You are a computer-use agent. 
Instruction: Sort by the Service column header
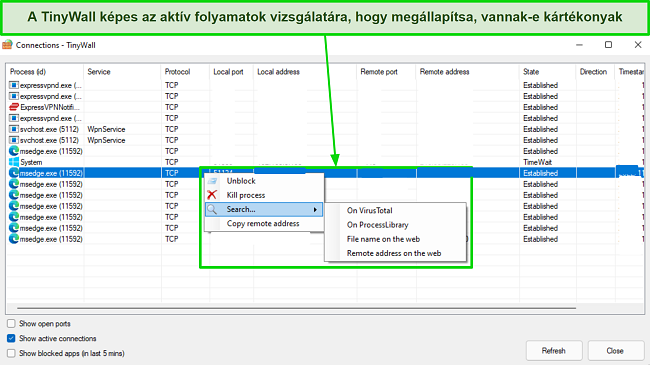[x=122, y=72]
